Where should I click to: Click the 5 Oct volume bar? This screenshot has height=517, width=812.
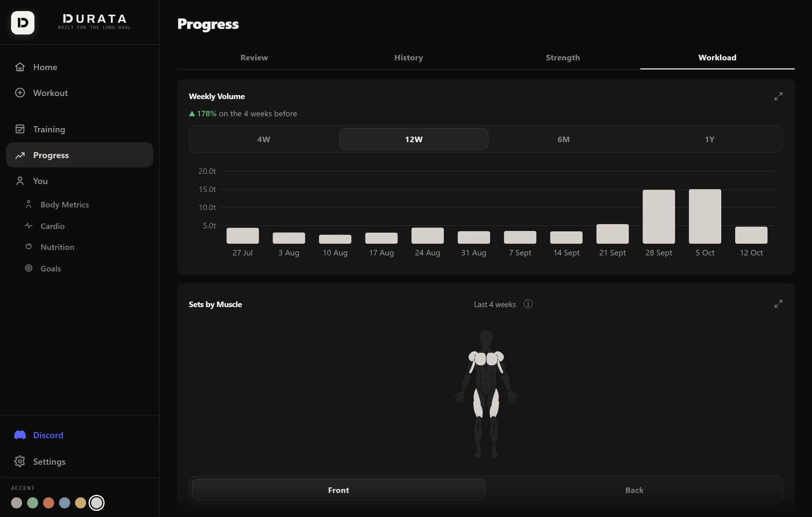(705, 216)
